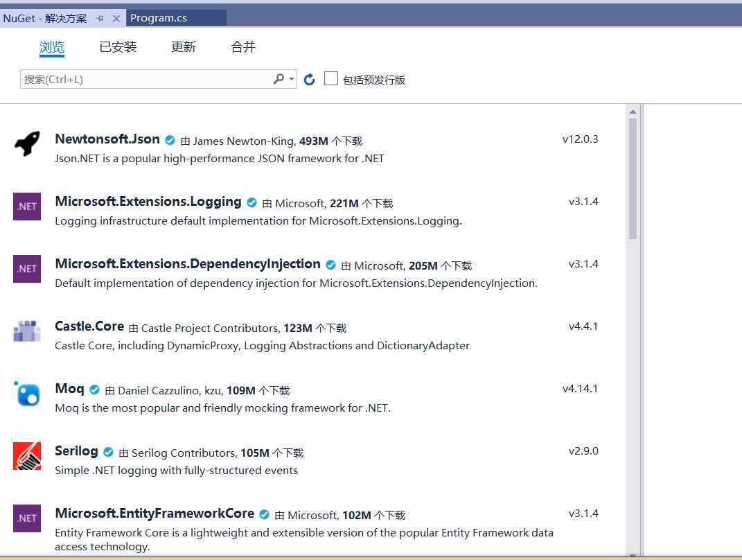This screenshot has width=742, height=560.
Task: Click 'Simple .NET logging with fully-structured events' description
Action: (x=176, y=471)
